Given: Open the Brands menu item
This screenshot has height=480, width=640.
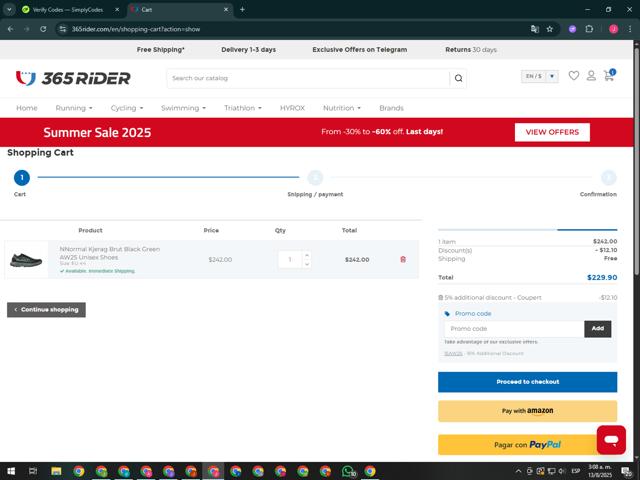Looking at the screenshot, I should (x=391, y=108).
